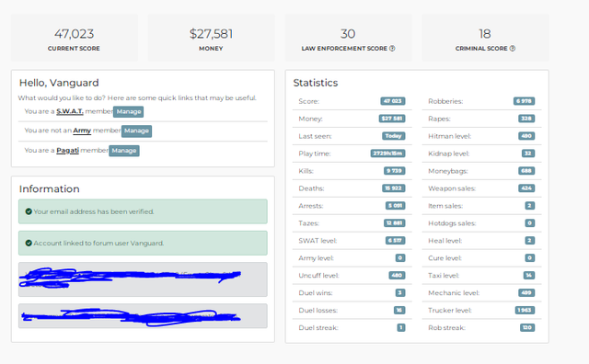Open Manage for Pagati membership

[x=124, y=151]
